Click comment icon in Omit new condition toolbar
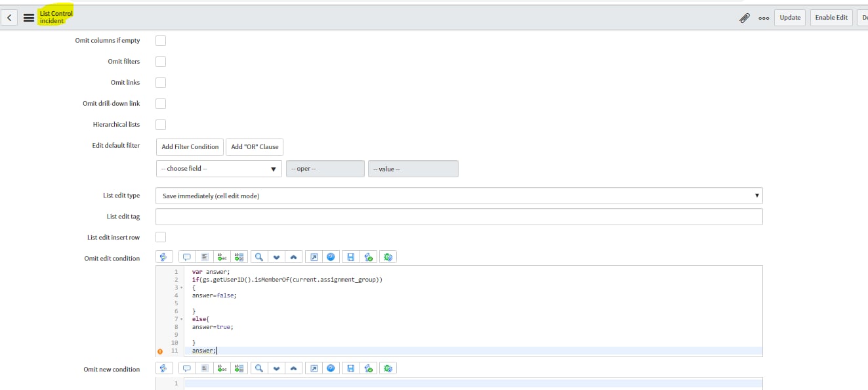 click(x=187, y=368)
